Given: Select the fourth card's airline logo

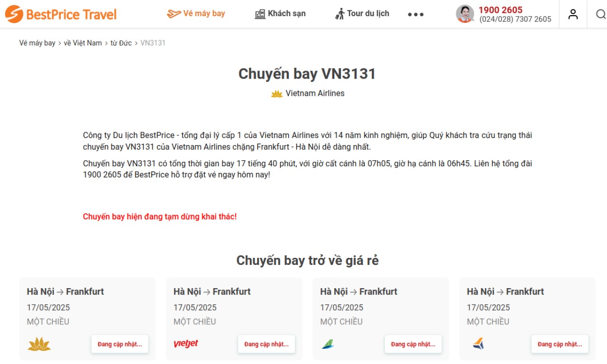Looking at the screenshot, I should point(478,344).
